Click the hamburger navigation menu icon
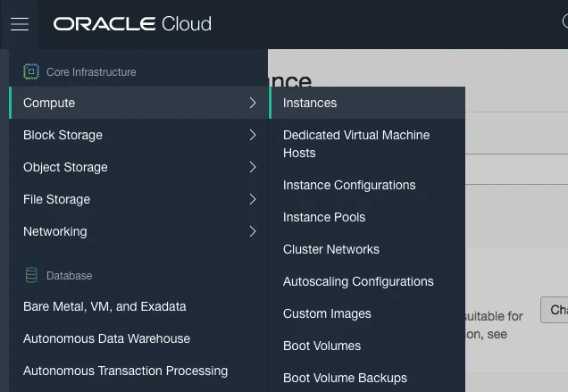 click(20, 24)
